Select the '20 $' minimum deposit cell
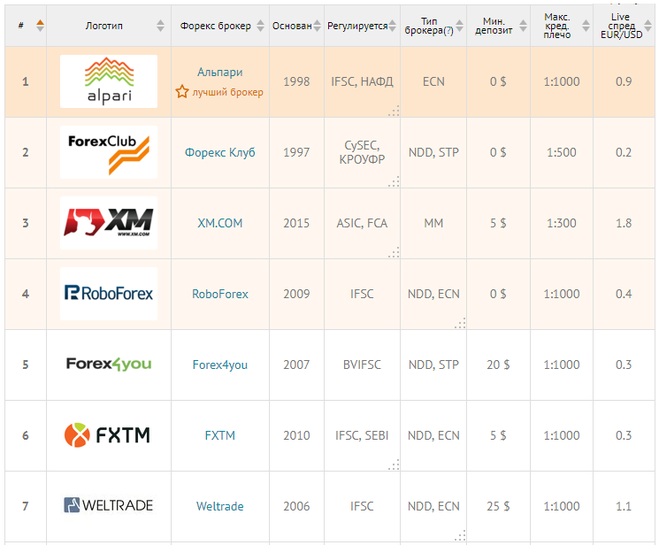 498,364
